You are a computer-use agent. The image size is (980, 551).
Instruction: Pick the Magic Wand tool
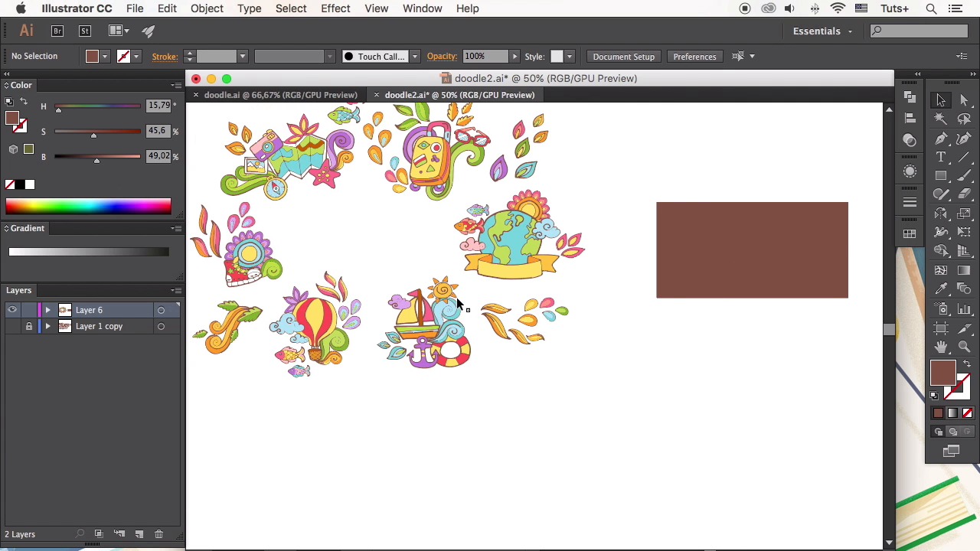coord(941,119)
